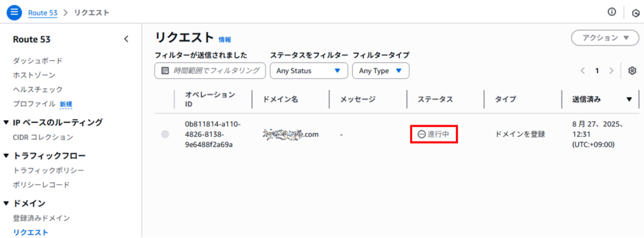Screen dimensions: 644x238
Task: Open ホストゾーン in sidebar
Action: [34, 75]
